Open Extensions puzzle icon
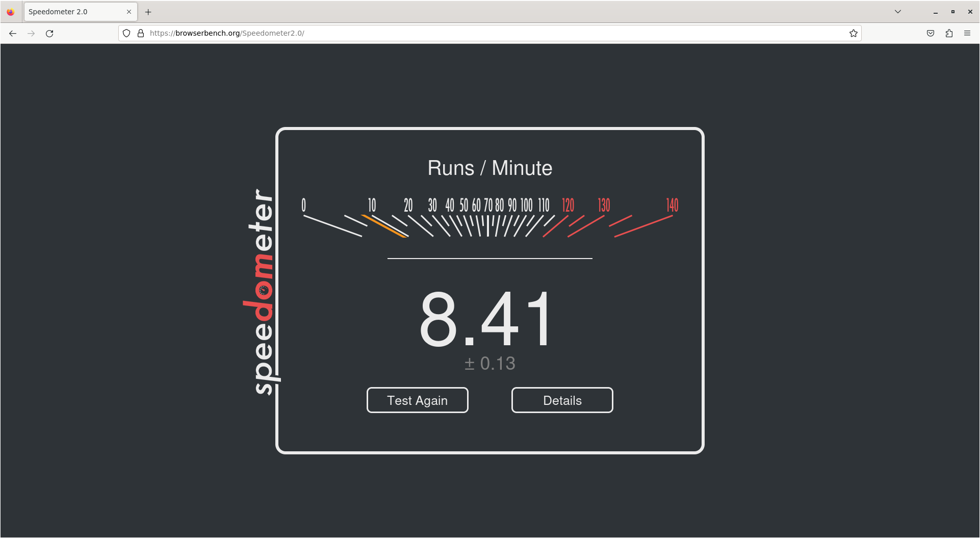Screen dimensions: 980x538 point(949,33)
